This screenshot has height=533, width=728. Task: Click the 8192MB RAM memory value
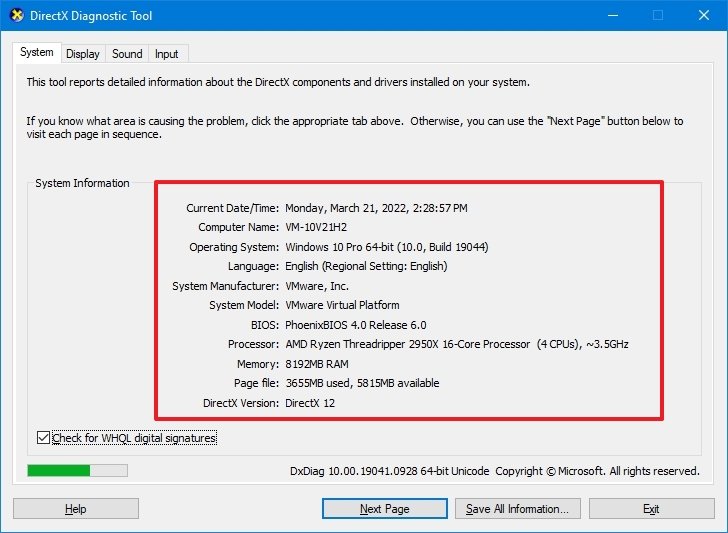click(x=317, y=364)
